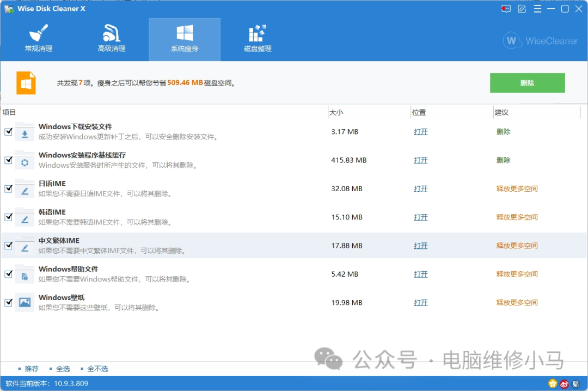Open location of 中文繁体IME files
This screenshot has width=588, height=391.
coord(421,246)
